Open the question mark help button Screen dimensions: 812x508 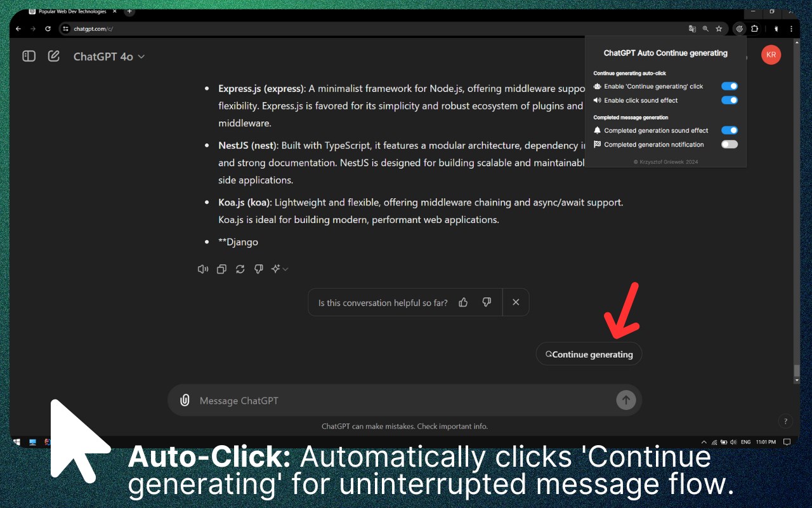[785, 421]
